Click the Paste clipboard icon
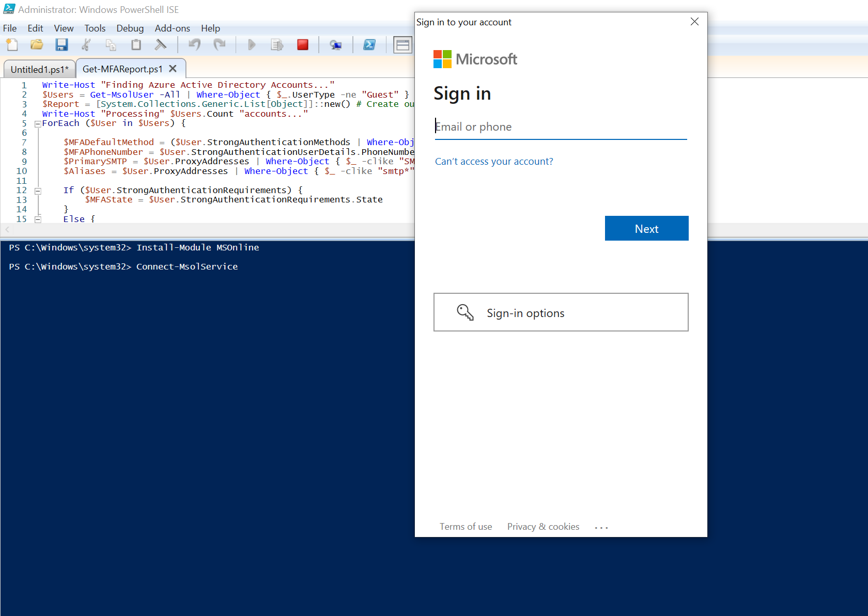This screenshot has height=616, width=868. 136,45
